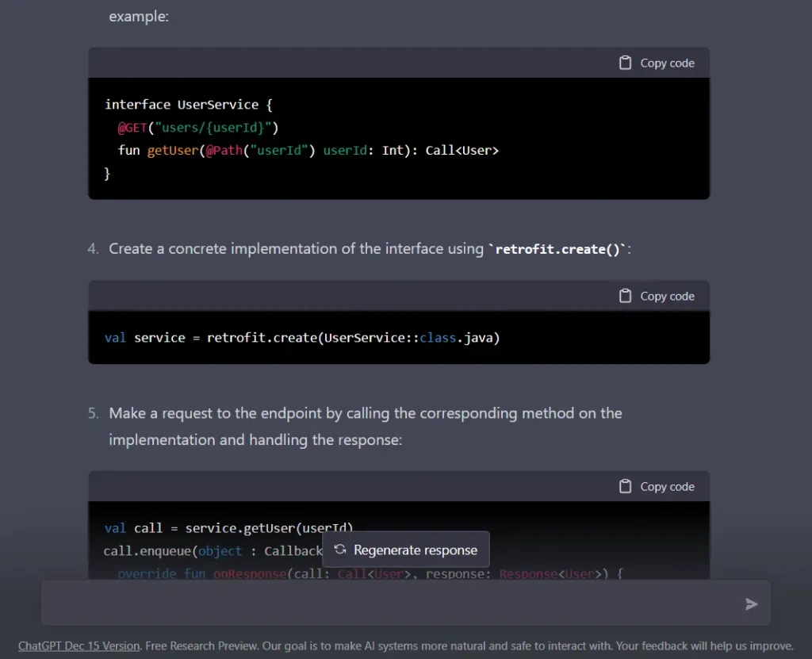Viewport: 812px width, 659px height.
Task: Click clipboard icon above UserService interface code
Action: [625, 63]
